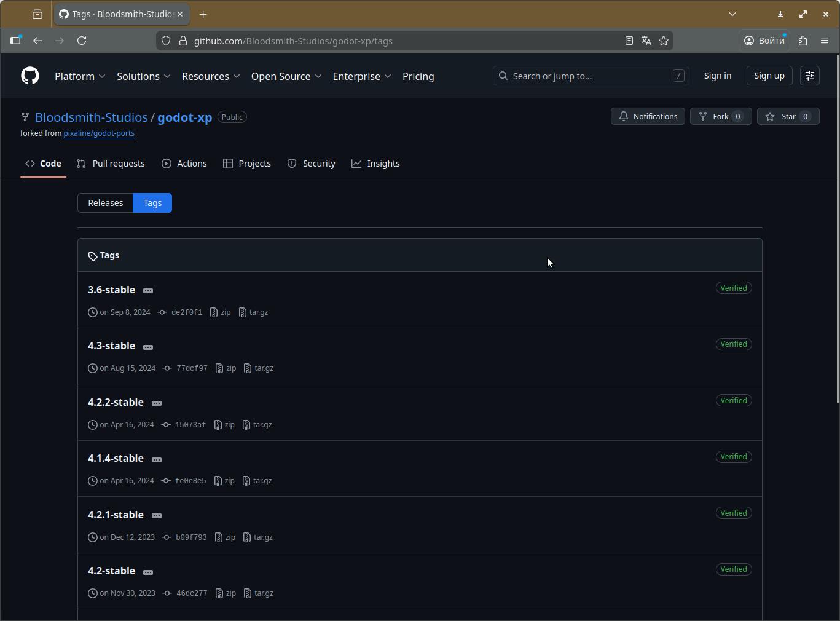The image size is (840, 621).
Task: Open the sidebar panel icon left of back arrow
Action: coord(15,41)
